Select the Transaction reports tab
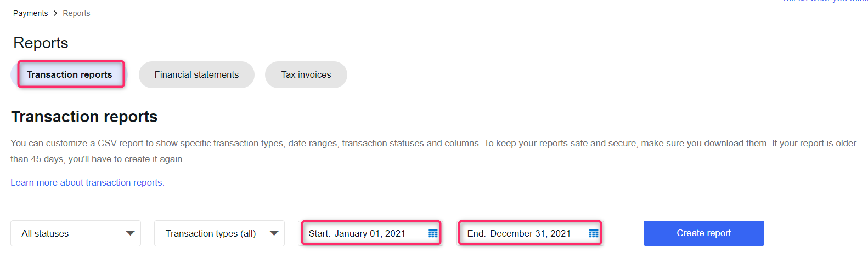Viewport: 868px width, 264px height. 70,74
